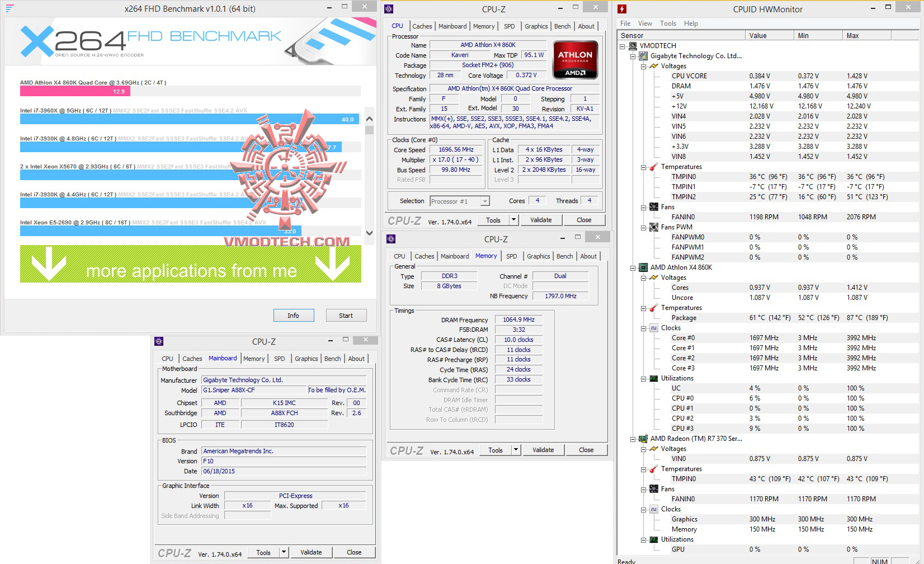924x564 pixels.
Task: Open the Processor #1 selection dropdown
Action: (x=485, y=201)
